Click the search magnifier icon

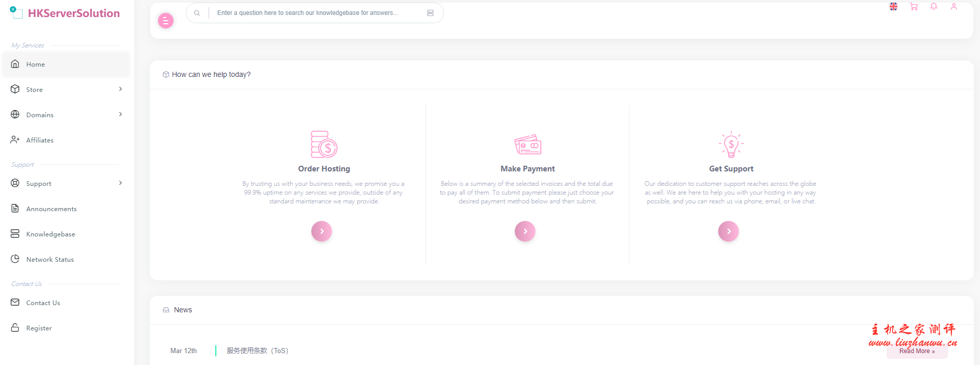click(197, 13)
